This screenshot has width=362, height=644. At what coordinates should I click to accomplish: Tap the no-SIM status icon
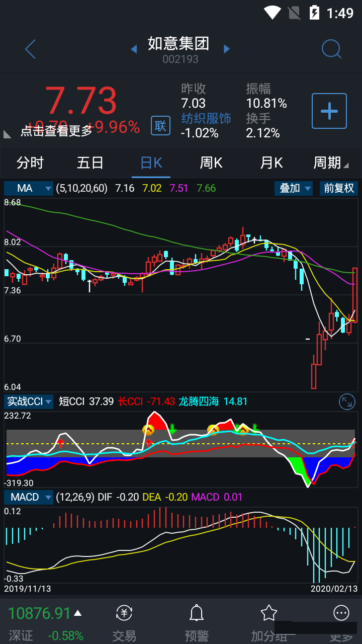tap(294, 13)
